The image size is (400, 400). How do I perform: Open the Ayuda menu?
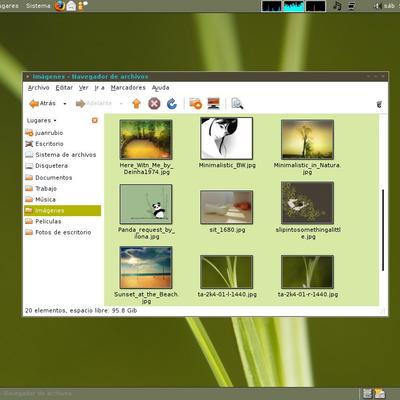(x=160, y=88)
